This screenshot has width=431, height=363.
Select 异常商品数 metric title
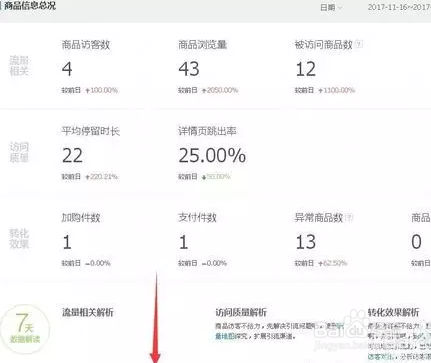click(319, 218)
